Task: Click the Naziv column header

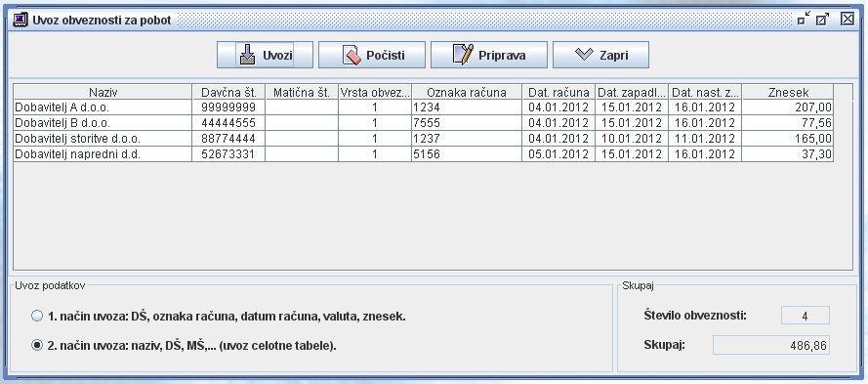Action: (103, 93)
